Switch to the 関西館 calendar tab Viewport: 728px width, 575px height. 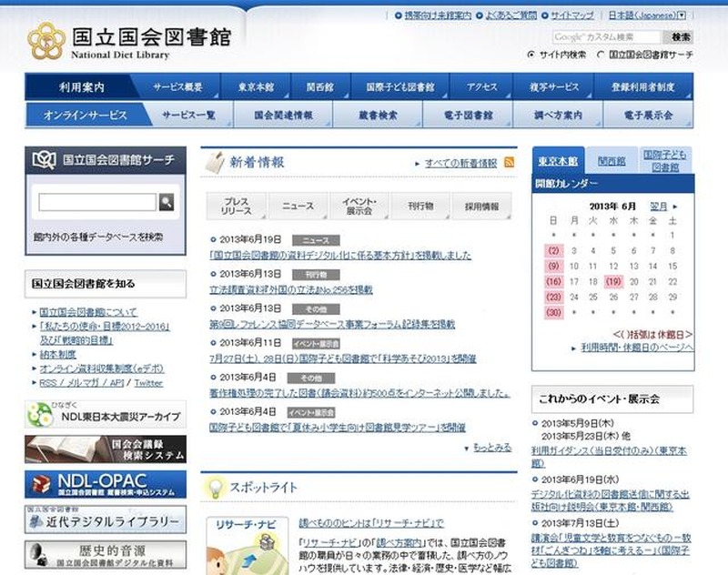(x=612, y=161)
